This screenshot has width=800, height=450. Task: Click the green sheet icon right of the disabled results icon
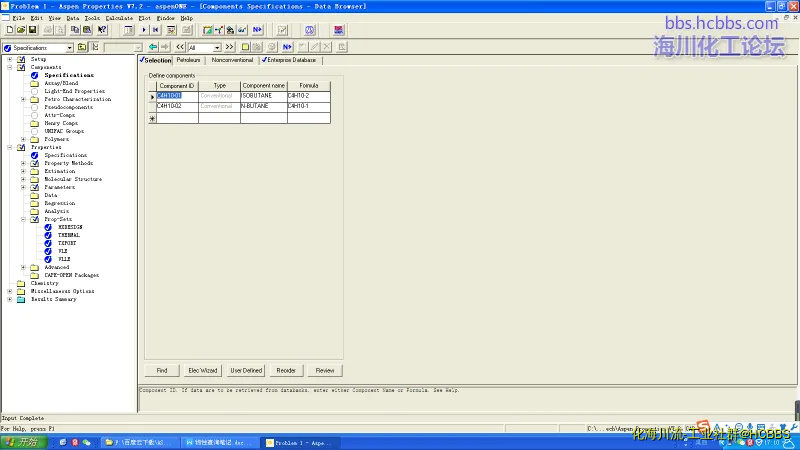point(207,30)
